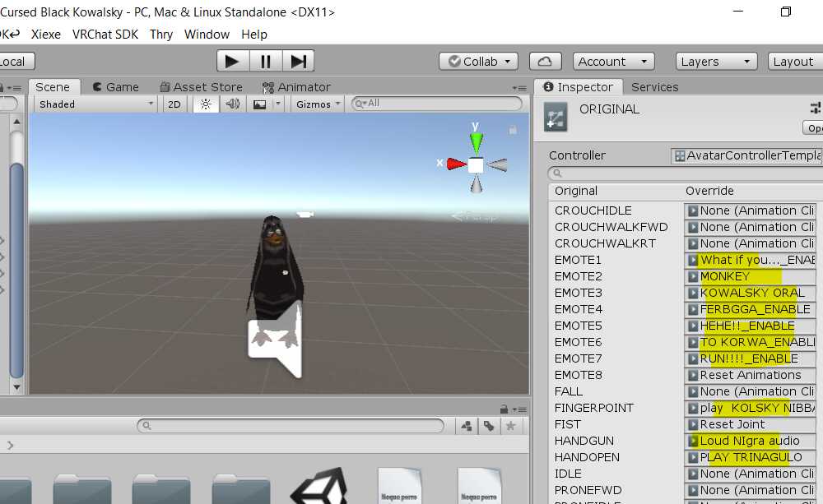Toggle 2D view mode in Scene
The height and width of the screenshot is (504, 823).
(x=174, y=104)
